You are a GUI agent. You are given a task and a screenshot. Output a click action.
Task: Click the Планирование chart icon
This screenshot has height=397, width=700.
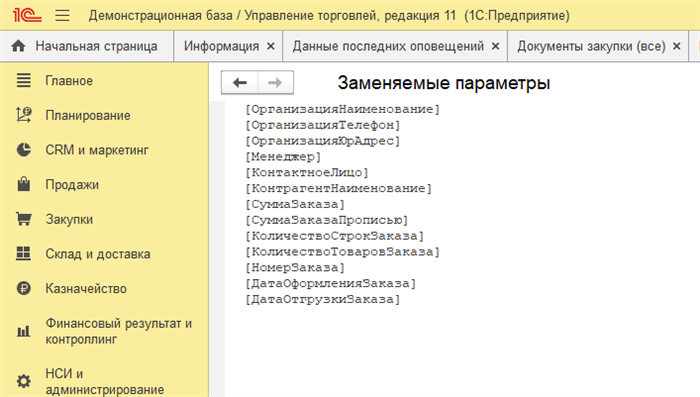pyautogui.click(x=24, y=115)
